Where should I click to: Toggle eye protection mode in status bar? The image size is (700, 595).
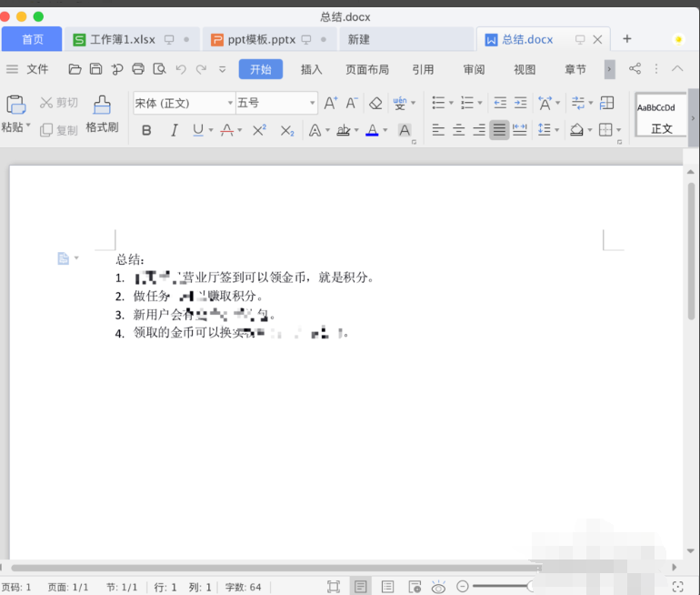click(x=438, y=587)
